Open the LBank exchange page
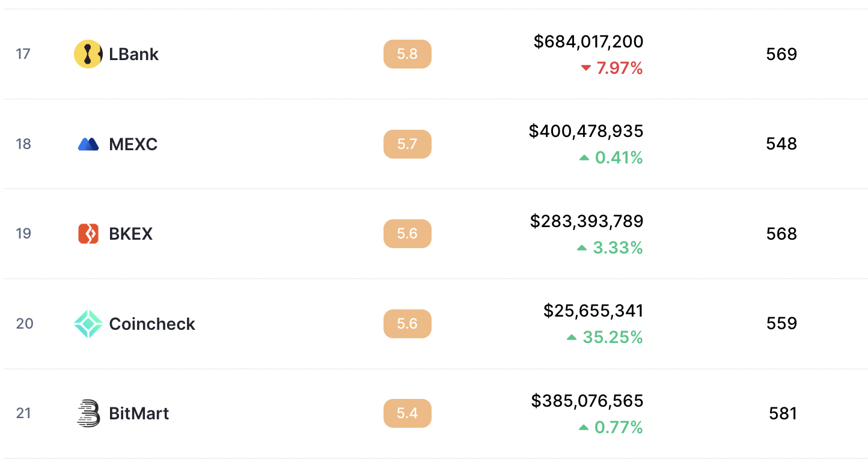The width and height of the screenshot is (868, 471). point(133,54)
